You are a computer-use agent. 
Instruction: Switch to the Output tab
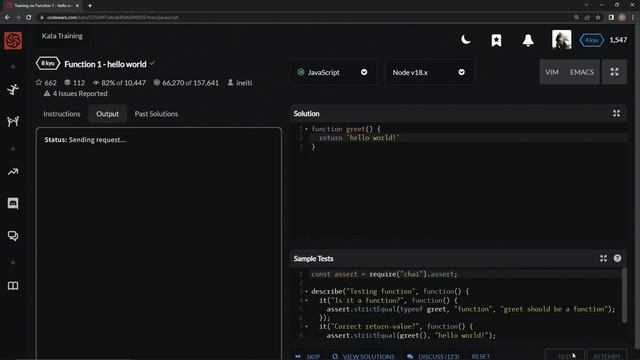pos(107,114)
